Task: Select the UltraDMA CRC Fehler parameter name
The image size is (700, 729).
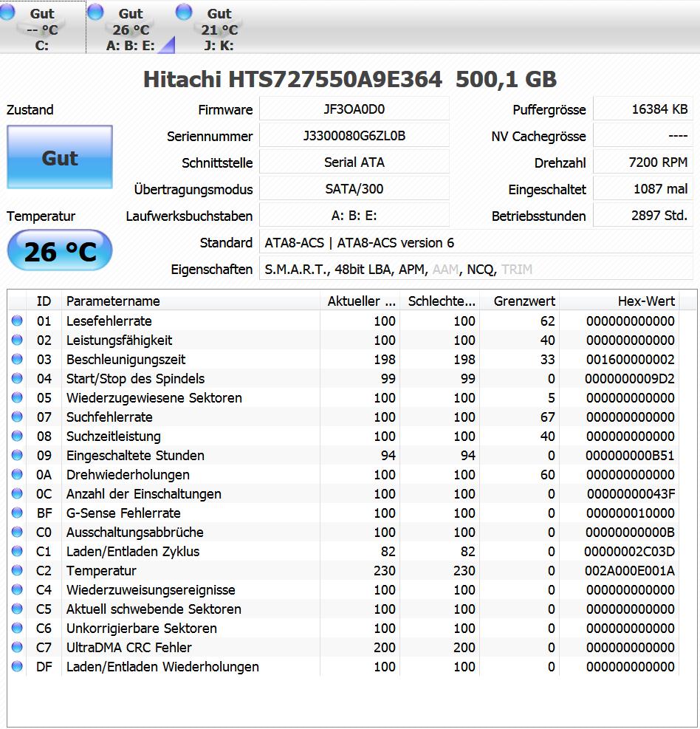Action: coord(128,648)
